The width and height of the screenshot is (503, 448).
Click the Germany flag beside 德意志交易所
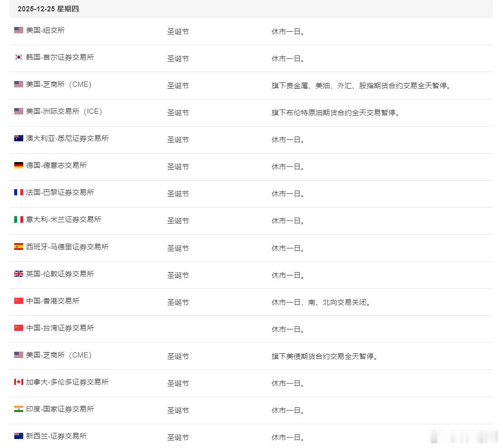click(18, 165)
